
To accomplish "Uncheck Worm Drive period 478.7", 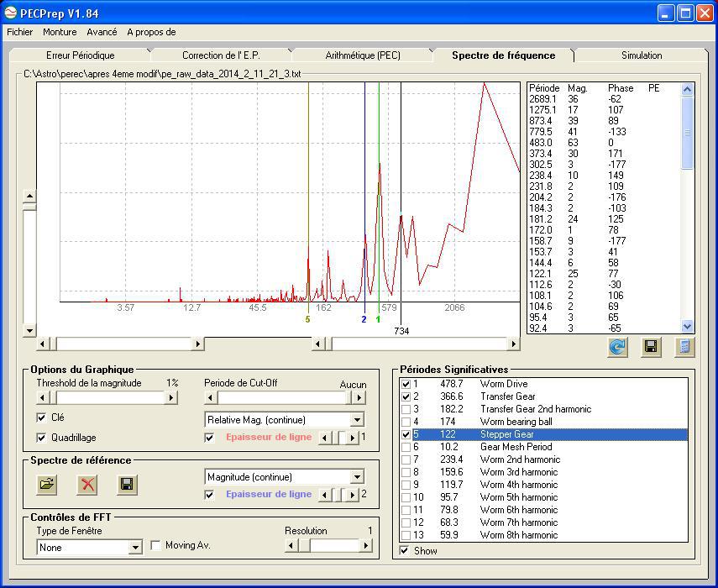I will (x=406, y=384).
